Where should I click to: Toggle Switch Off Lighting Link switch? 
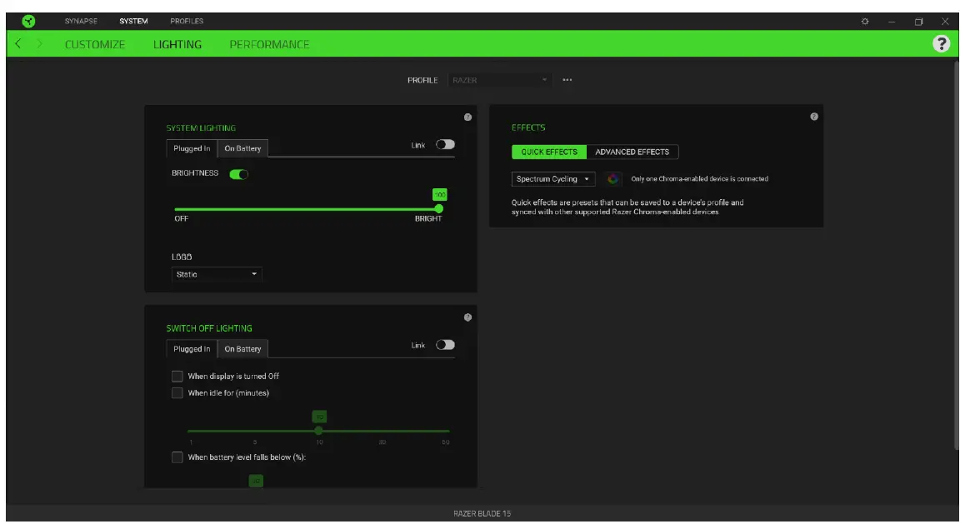pos(445,345)
